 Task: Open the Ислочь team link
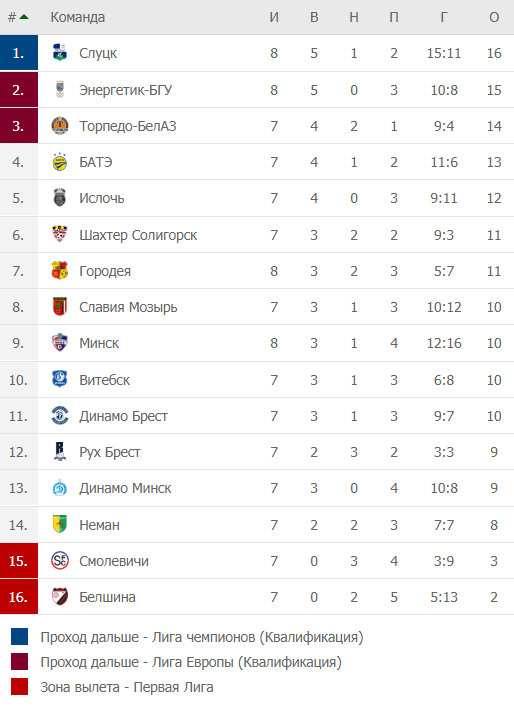point(102,198)
